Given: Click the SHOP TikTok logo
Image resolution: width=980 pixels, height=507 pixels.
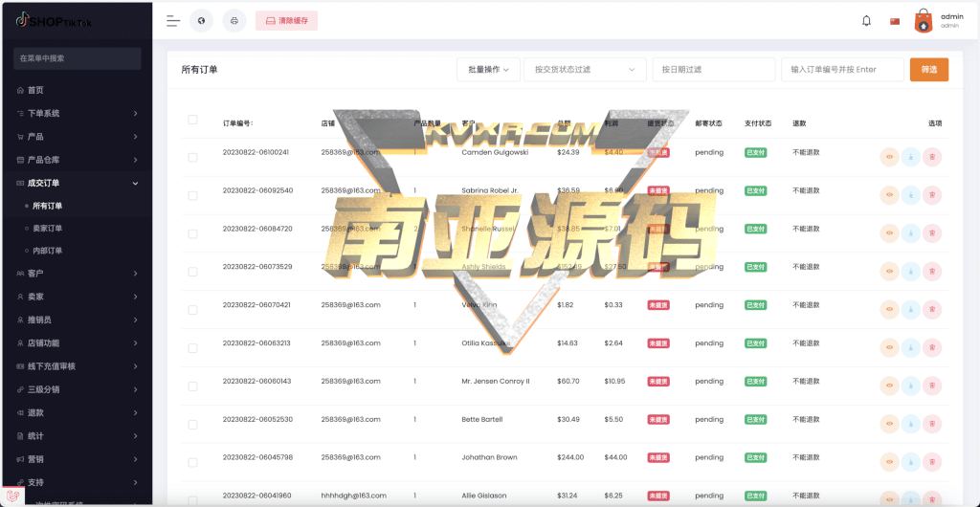Looking at the screenshot, I should 54,21.
